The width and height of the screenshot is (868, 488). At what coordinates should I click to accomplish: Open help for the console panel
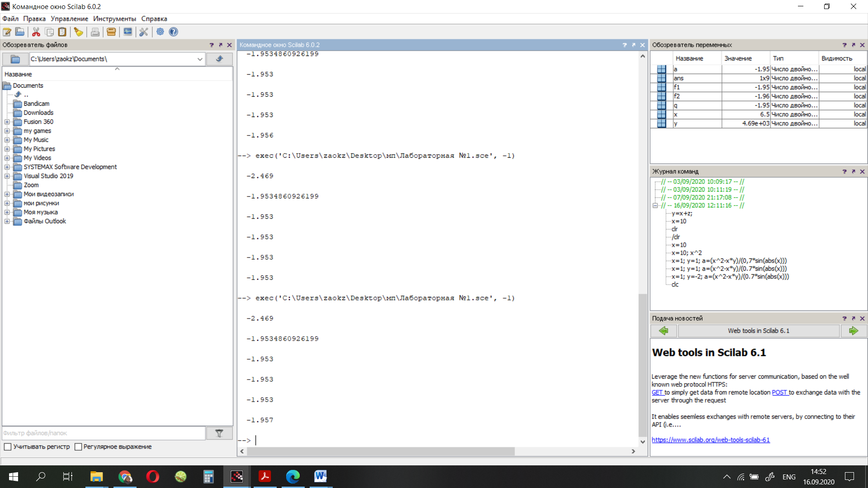[625, 45]
